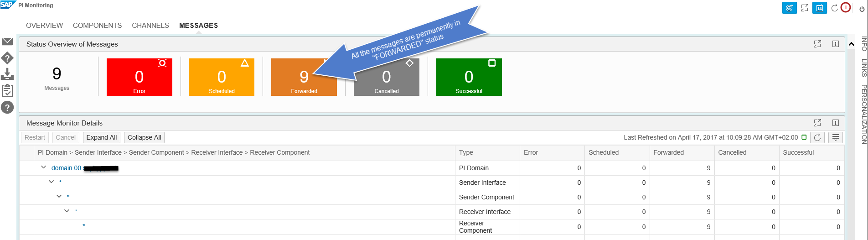Switch to the OVERVIEW tab

pyautogui.click(x=45, y=26)
